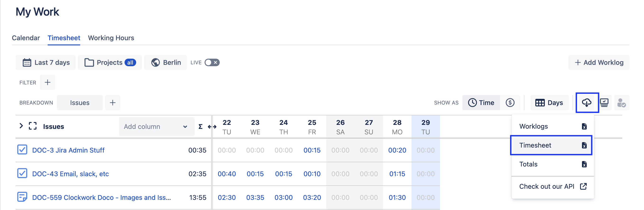Open the user approval icon
Viewport: 644px width, 210px height.
coord(622,102)
